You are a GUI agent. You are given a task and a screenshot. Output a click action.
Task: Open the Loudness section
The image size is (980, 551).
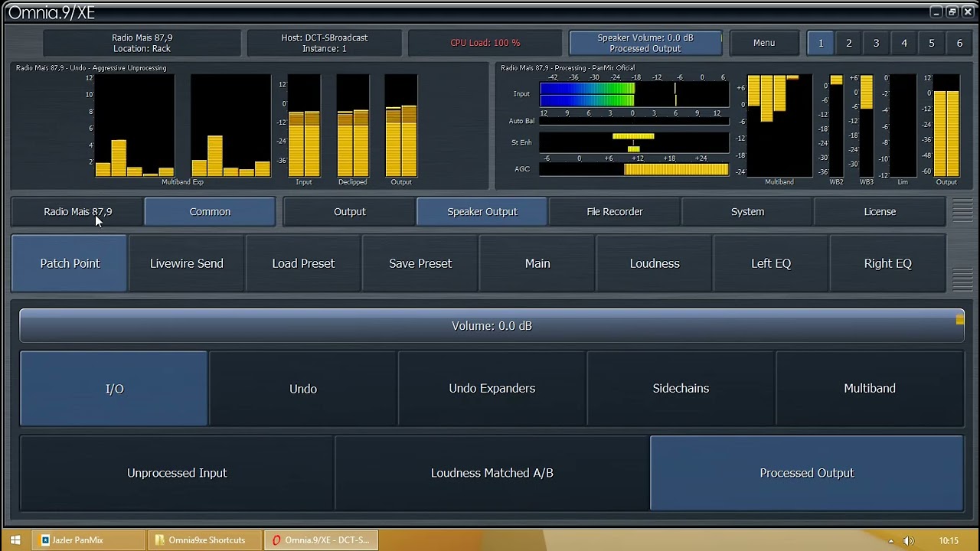tap(655, 263)
